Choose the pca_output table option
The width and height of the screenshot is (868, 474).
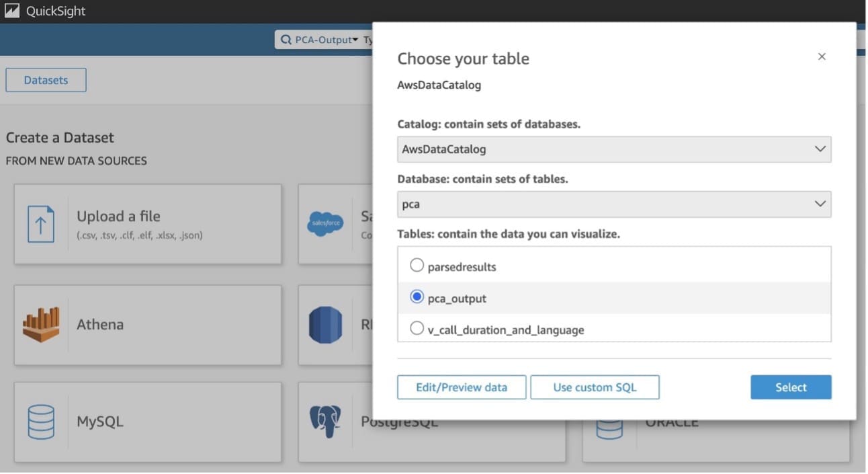[417, 297]
